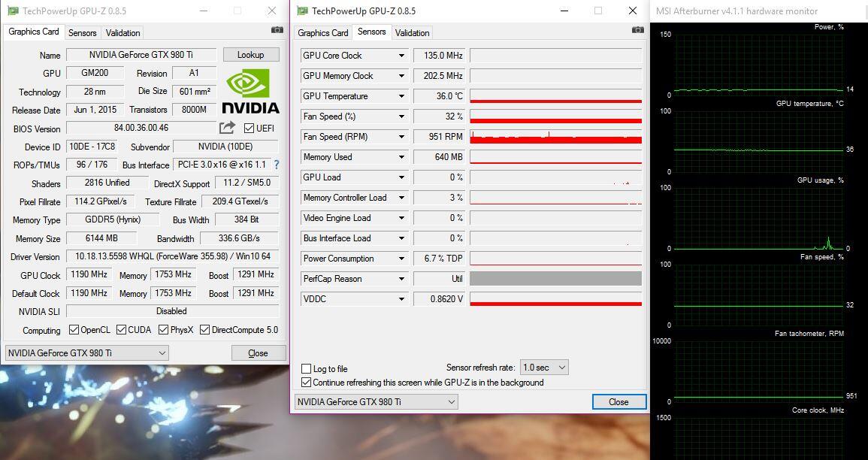
Task: Open the Video Engine Load dropdown
Action: [x=402, y=218]
